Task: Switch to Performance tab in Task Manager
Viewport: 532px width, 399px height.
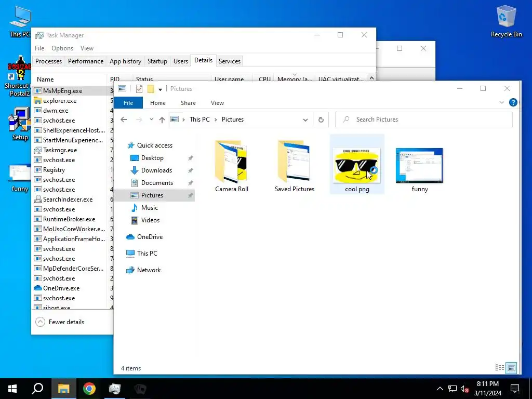Action: (86, 61)
